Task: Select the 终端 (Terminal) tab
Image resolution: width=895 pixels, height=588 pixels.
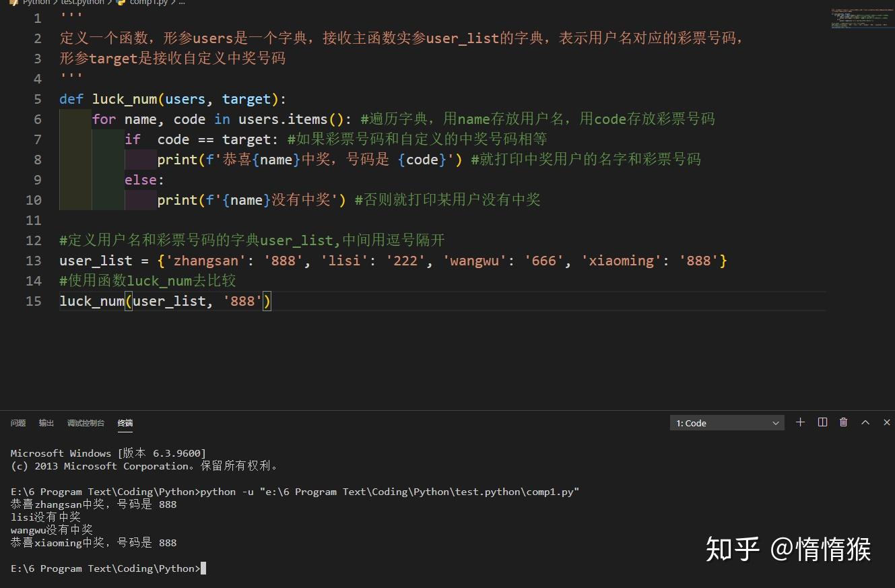Action: (125, 423)
